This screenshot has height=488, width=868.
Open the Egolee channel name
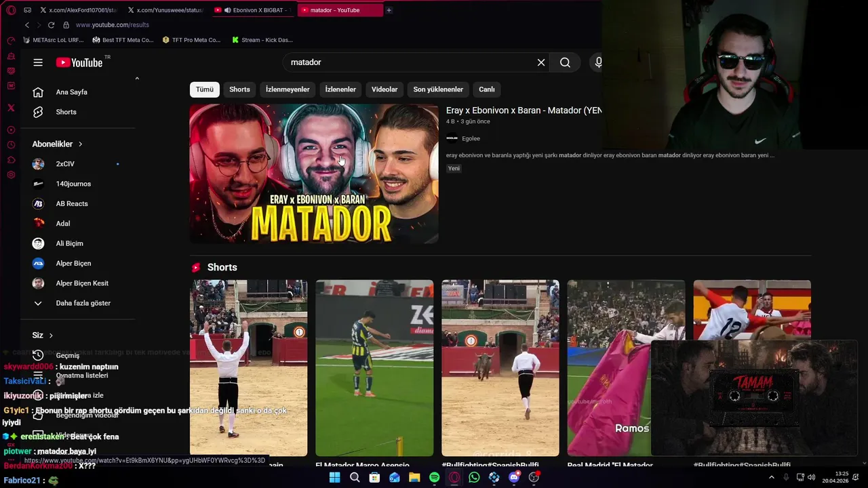coord(471,138)
